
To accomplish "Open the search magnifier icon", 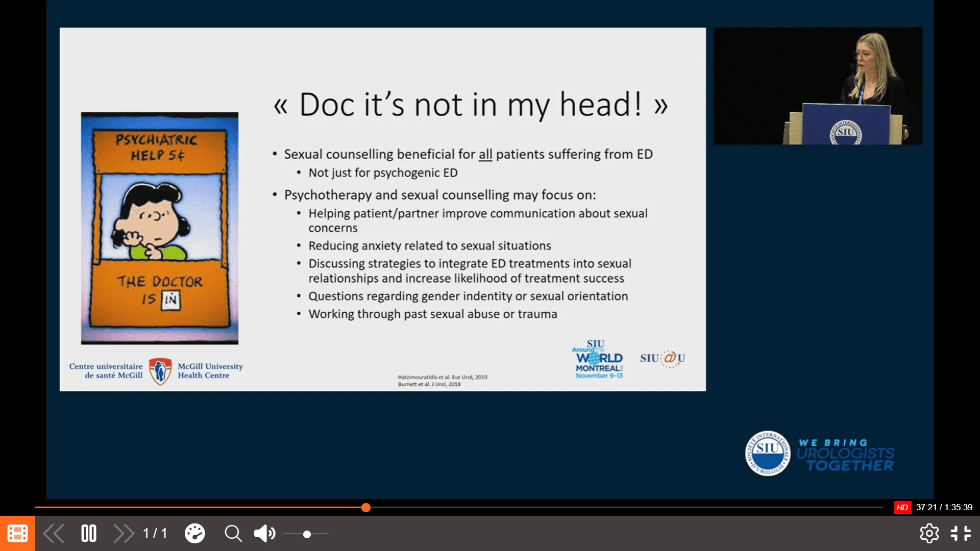I will 233,534.
